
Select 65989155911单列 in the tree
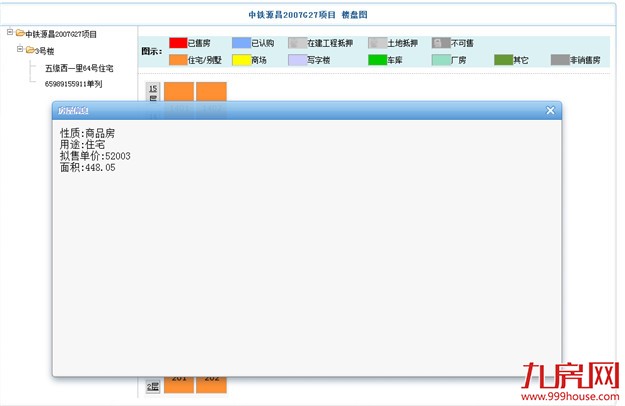point(73,84)
